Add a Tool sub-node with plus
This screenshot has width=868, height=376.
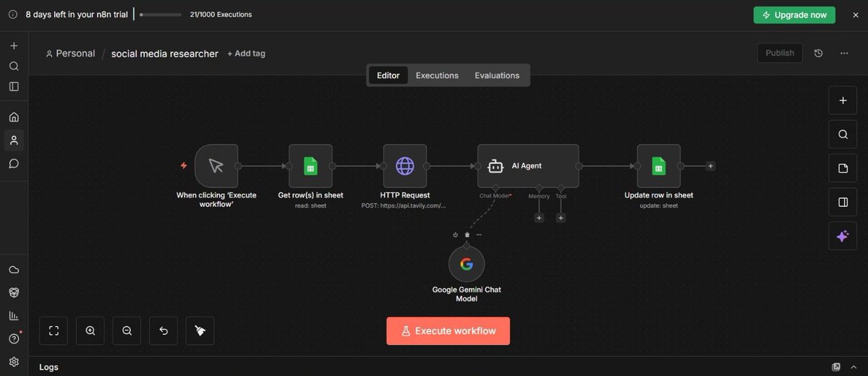561,218
